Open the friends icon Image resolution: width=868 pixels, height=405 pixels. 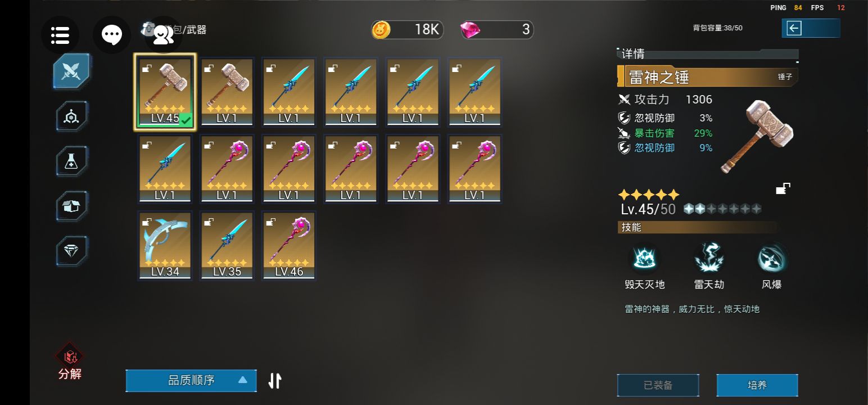(163, 35)
